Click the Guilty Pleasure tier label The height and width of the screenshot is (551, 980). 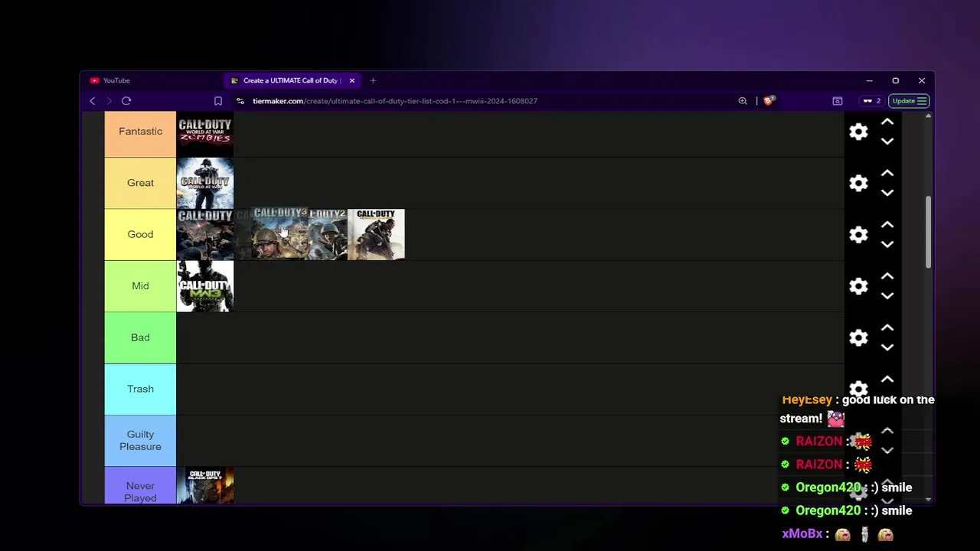tap(140, 441)
